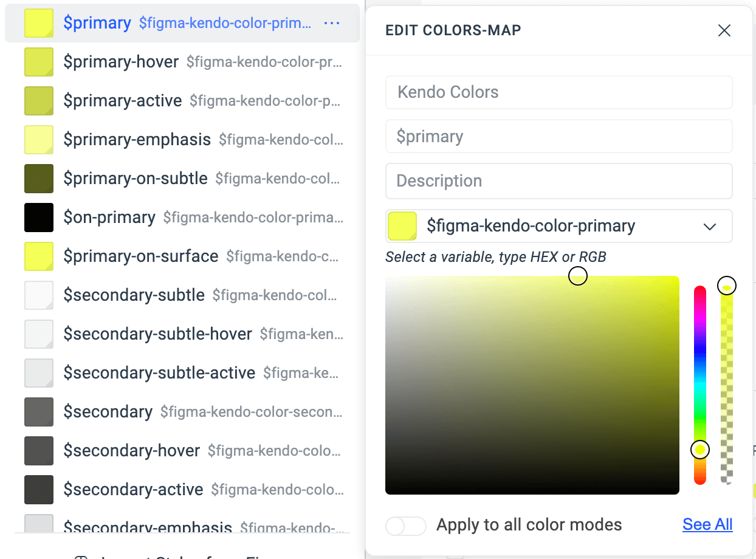Close the Edit Colors-Map panel
The image size is (756, 559).
click(x=724, y=30)
